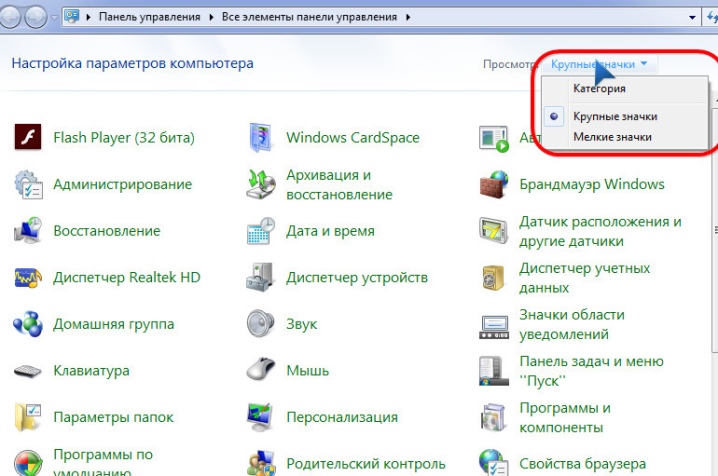Open the Звук link
Image resolution: width=718 pixels, height=476 pixels.
pyautogui.click(x=301, y=324)
